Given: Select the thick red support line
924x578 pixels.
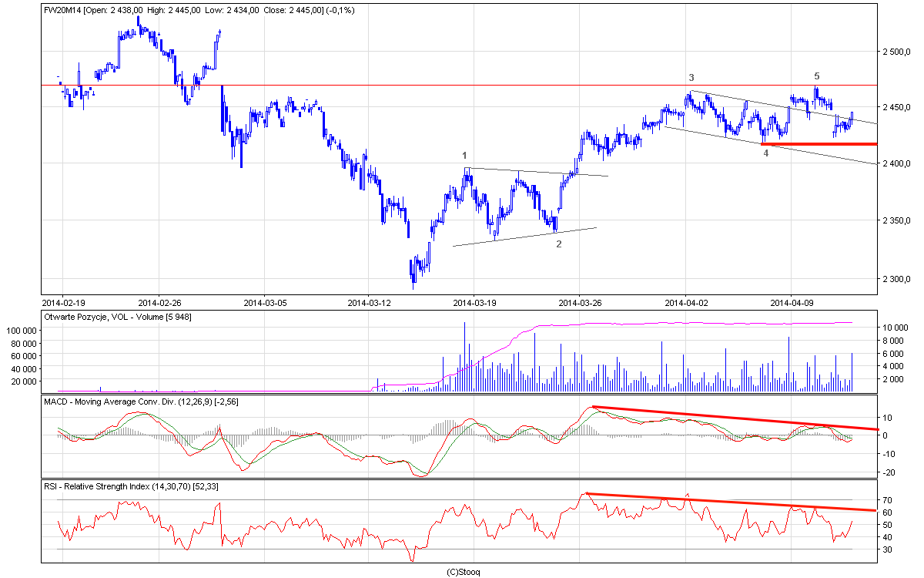Looking at the screenshot, I should pos(818,143).
